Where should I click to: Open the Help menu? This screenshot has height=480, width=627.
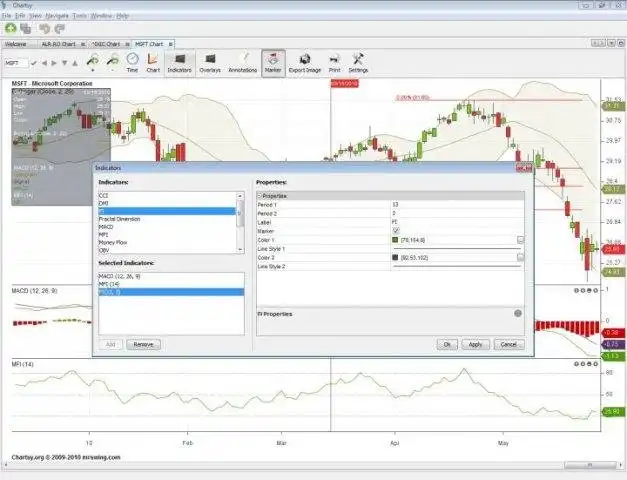click(x=122, y=16)
